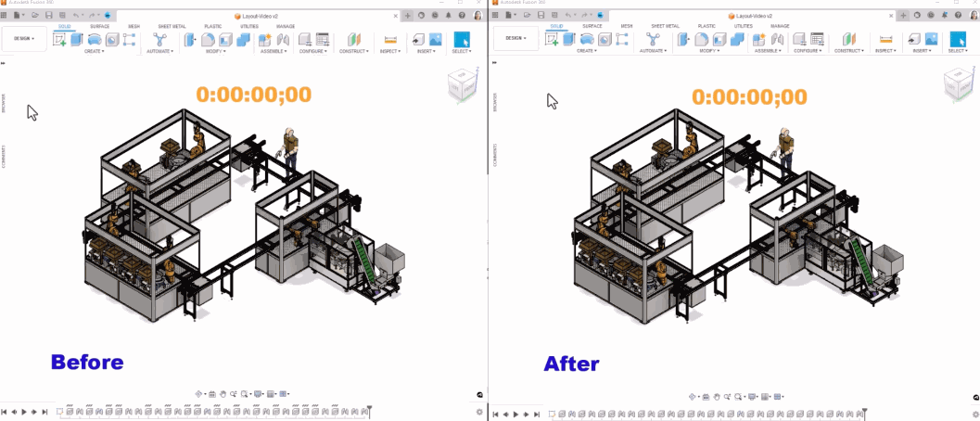Select the Shell tool in right window

pyautogui.click(x=720, y=39)
